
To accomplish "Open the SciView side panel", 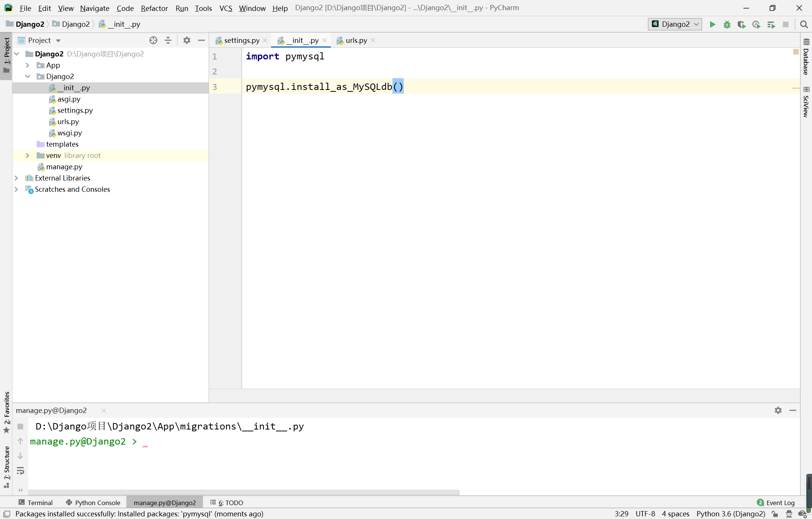I will click(806, 102).
